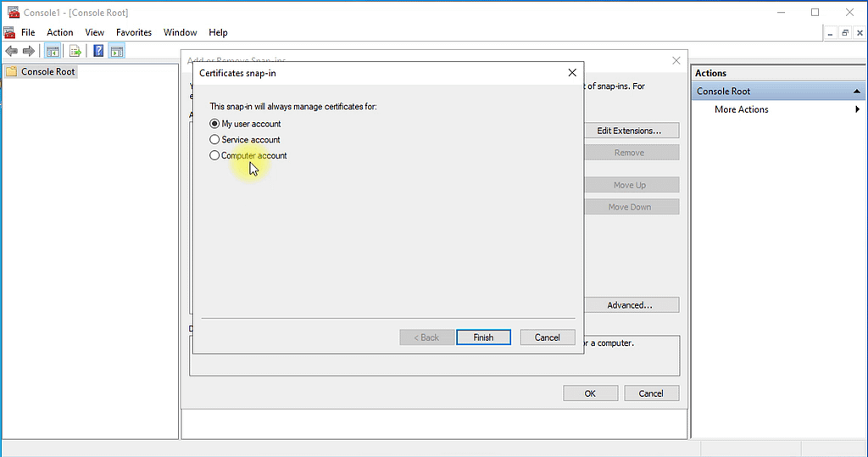Toggle Show/Hide Action Pane toolbar icon
This screenshot has width=868, height=457.
(117, 52)
